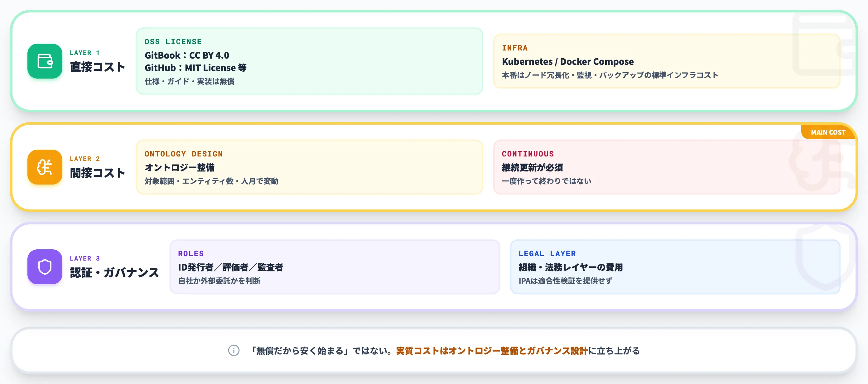
Task: Click the ROLES label
Action: [x=191, y=254]
